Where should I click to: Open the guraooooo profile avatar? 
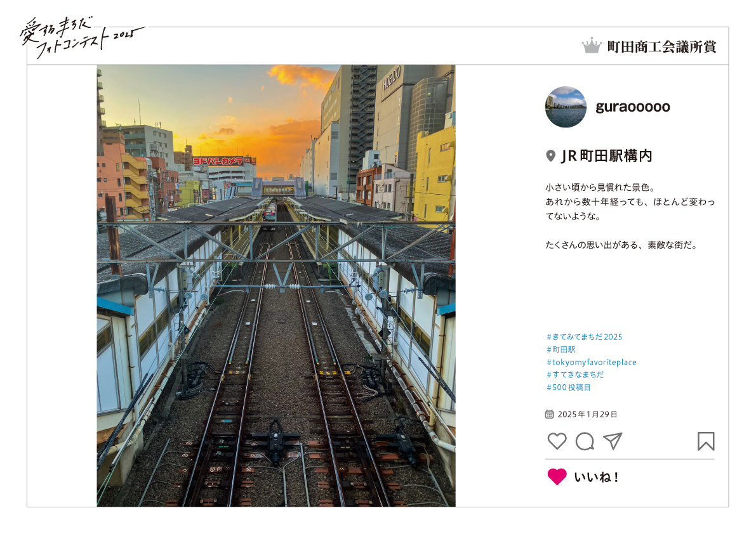click(566, 107)
